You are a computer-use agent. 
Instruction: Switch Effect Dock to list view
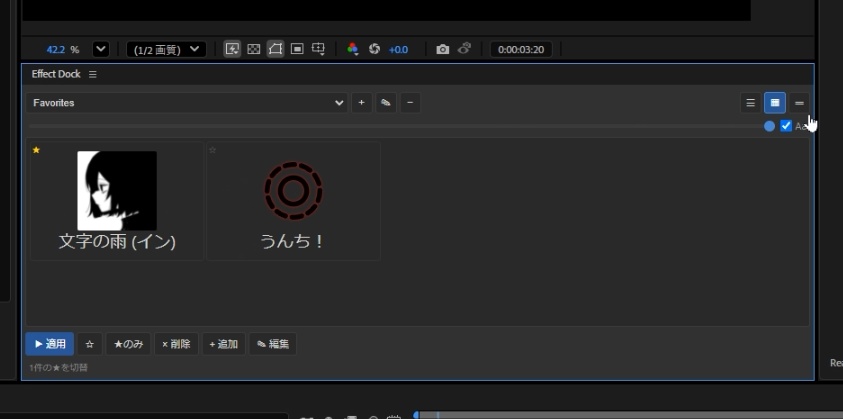[x=751, y=103]
